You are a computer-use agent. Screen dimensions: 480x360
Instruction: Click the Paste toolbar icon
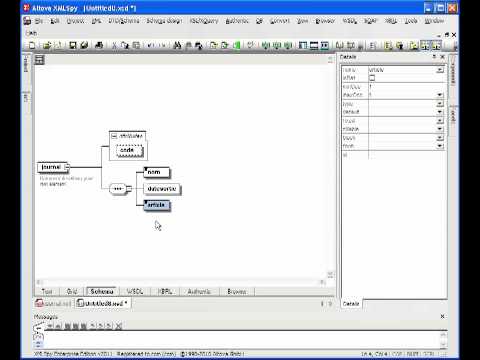pos(136,45)
